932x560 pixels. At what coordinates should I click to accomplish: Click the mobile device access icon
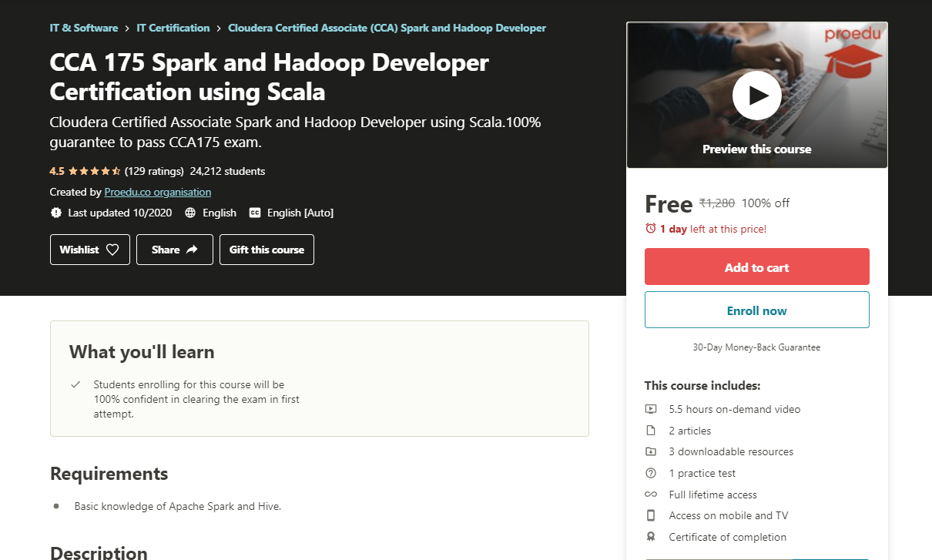pyautogui.click(x=651, y=515)
